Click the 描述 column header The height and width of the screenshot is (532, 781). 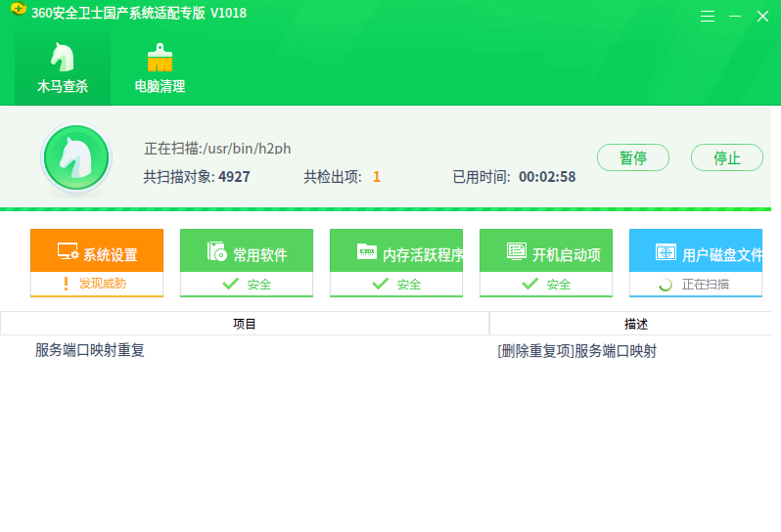pos(631,324)
